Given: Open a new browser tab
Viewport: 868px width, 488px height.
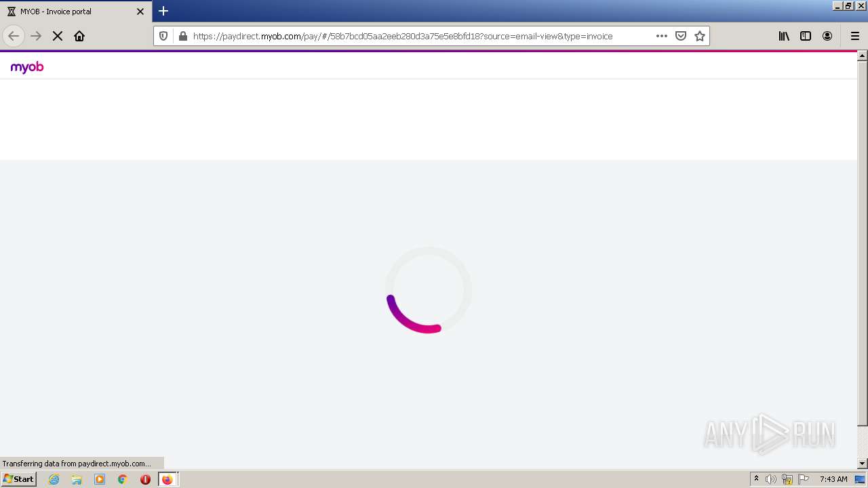Looking at the screenshot, I should pos(163,11).
